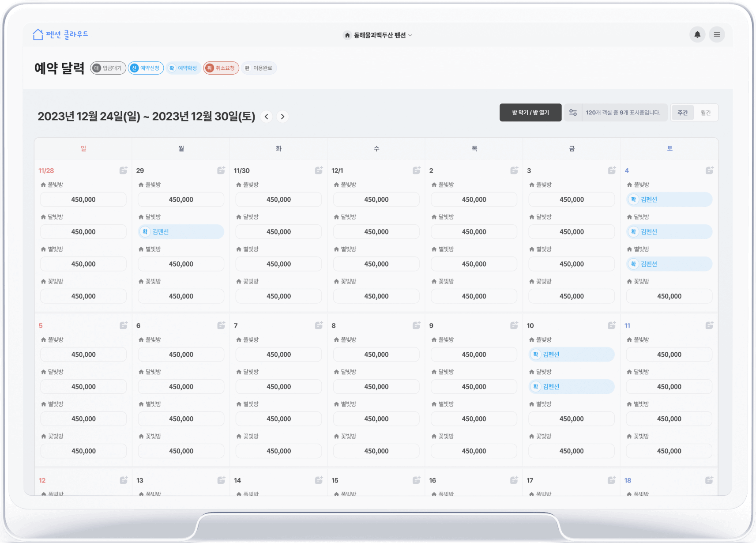
Task: Select 풀빛방 450,000 price on day 3
Action: [x=572, y=200]
